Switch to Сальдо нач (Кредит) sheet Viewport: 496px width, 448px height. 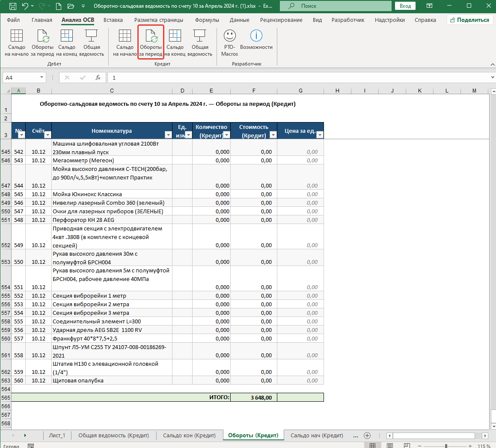317,435
